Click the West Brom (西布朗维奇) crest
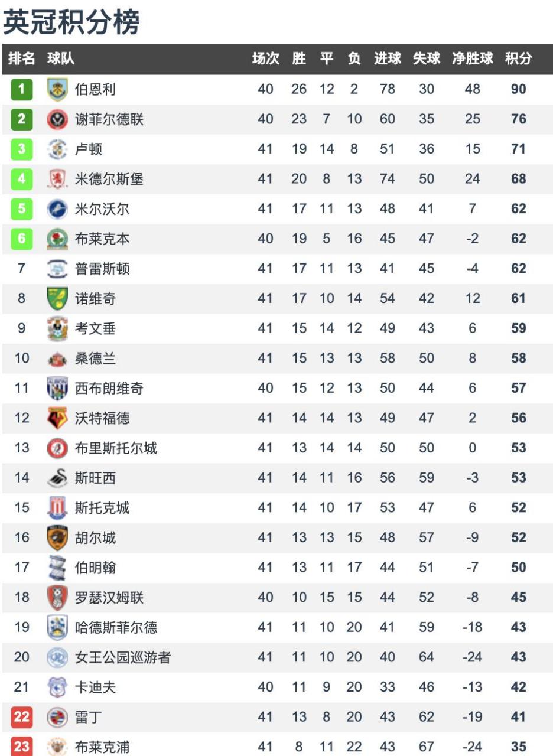 (57, 388)
